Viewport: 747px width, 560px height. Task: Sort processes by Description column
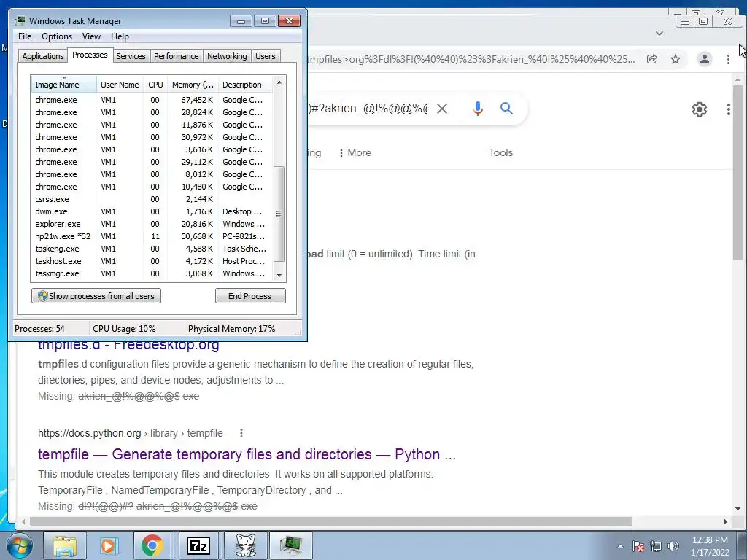pos(245,85)
